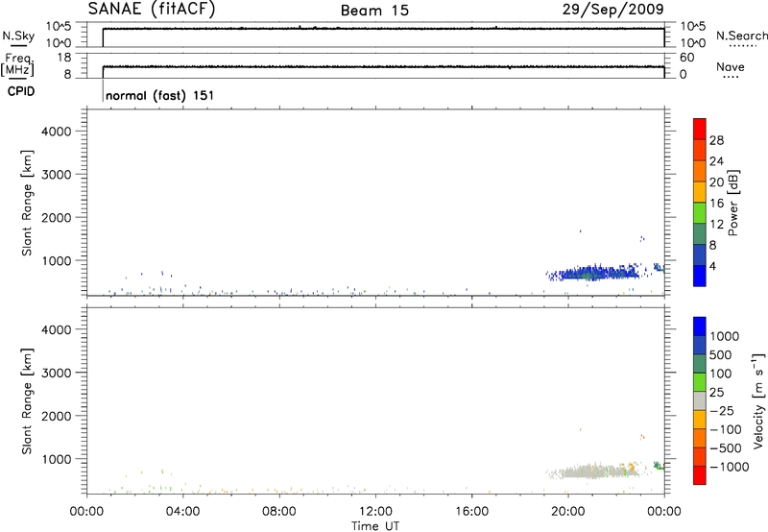The image size is (768, 532).
Task: Click the frequency trace line in Freq panel
Action: (x=383, y=66)
